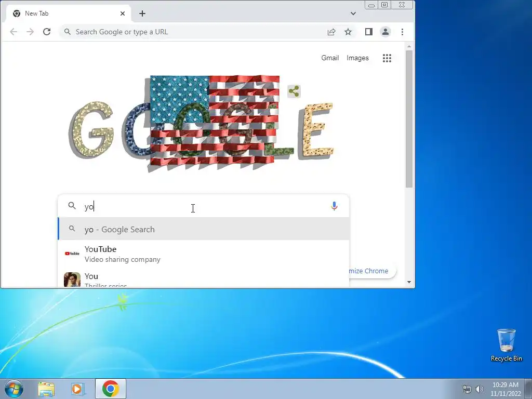The width and height of the screenshot is (532, 399).
Task: Click the magnifier icon in the search box
Action: pyautogui.click(x=72, y=206)
